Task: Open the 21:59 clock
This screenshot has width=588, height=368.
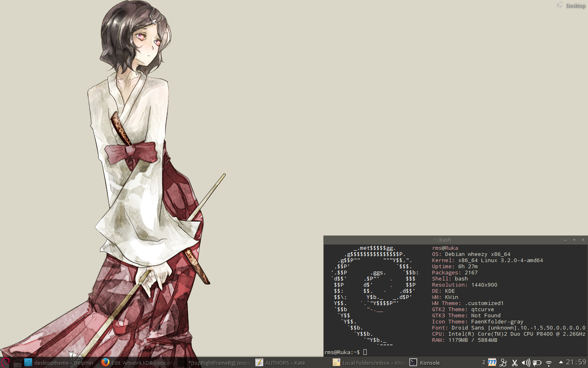Action: (576, 362)
